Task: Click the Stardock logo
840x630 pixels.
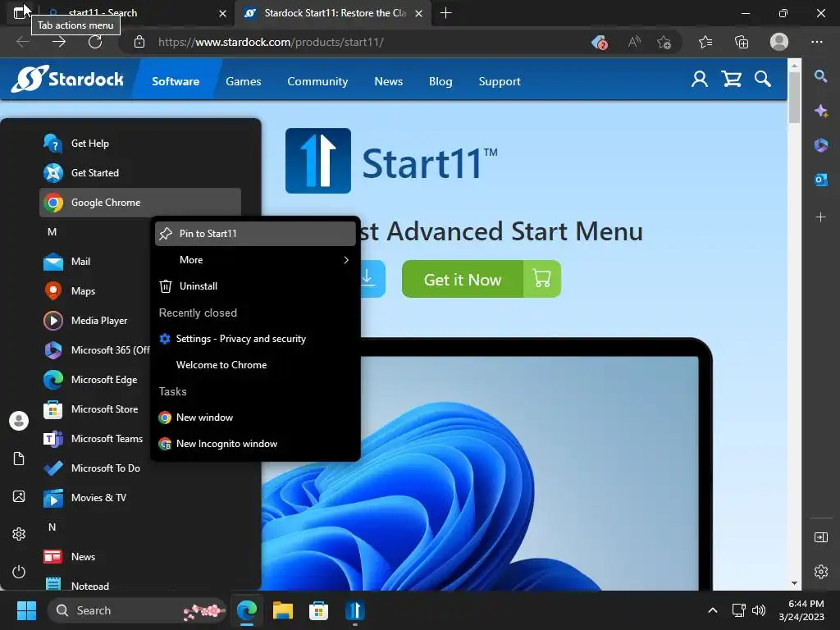Action: point(67,80)
